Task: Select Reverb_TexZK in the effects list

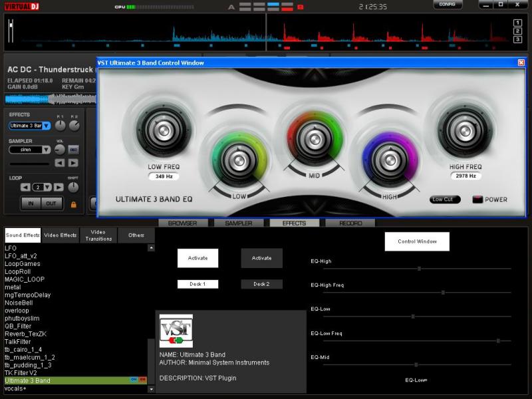Action: click(25, 332)
